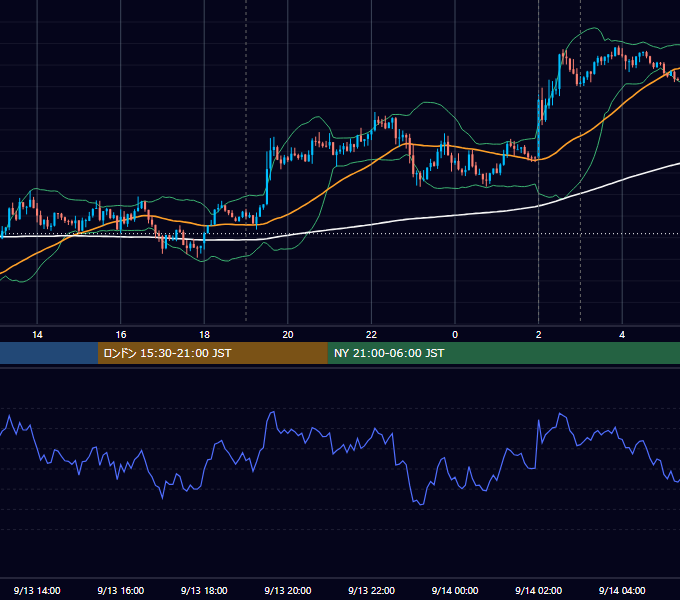Click the 9/13 22:00 date label
Image resolution: width=680 pixels, height=600 pixels.
pos(371,590)
